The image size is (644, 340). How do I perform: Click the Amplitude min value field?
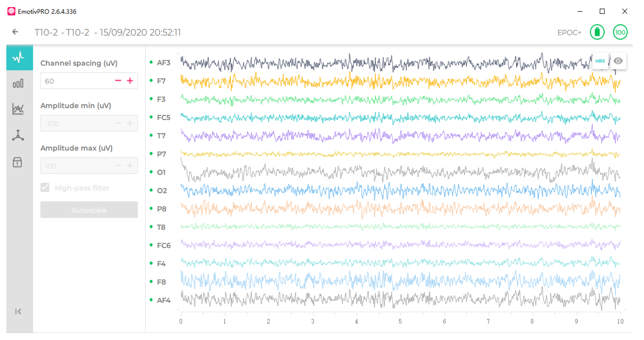coord(75,123)
